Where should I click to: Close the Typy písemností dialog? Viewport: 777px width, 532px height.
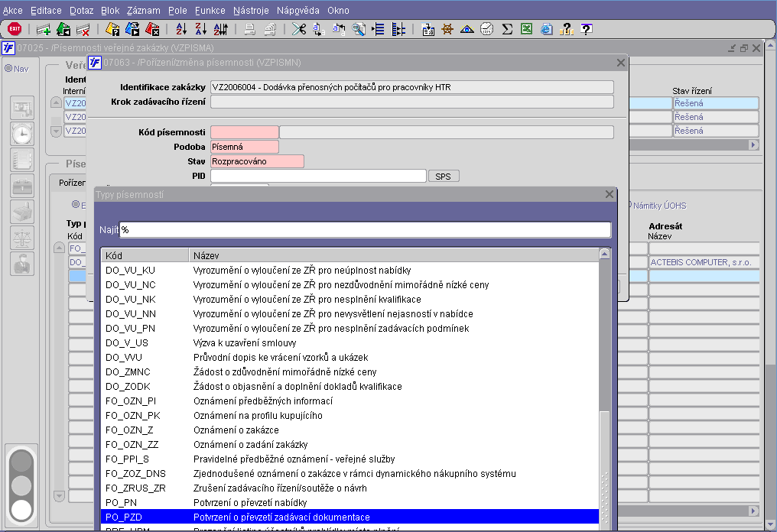coord(609,195)
